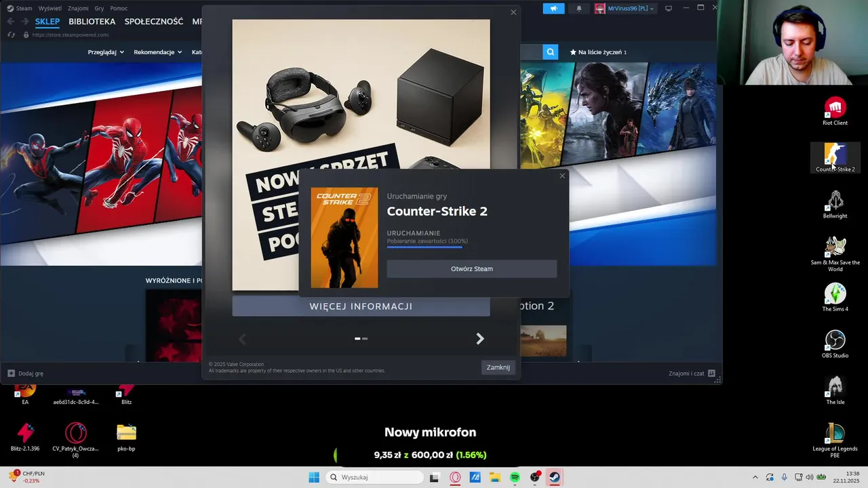Click Dodaj grę at the bottom left
This screenshot has height=488, width=868.
(25, 373)
